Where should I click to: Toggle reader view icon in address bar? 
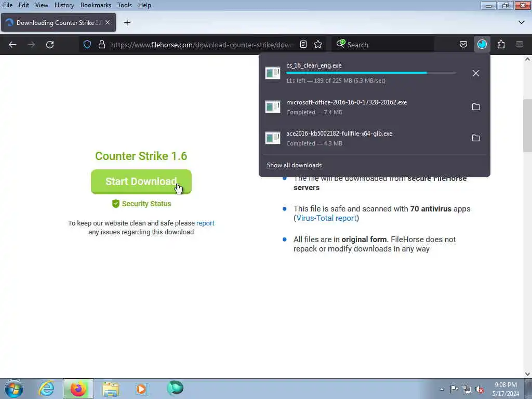point(303,45)
